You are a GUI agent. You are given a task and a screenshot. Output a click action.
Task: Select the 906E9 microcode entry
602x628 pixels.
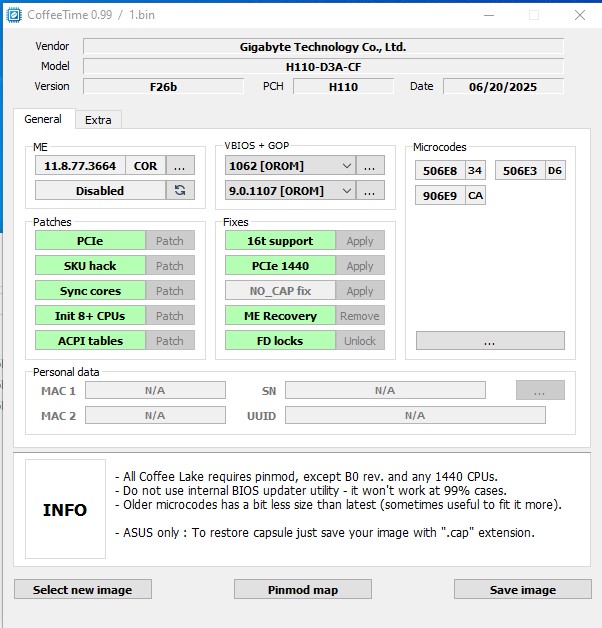tap(439, 196)
